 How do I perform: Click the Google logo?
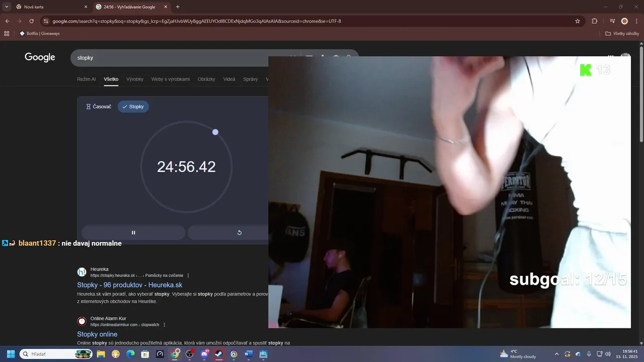(x=40, y=57)
